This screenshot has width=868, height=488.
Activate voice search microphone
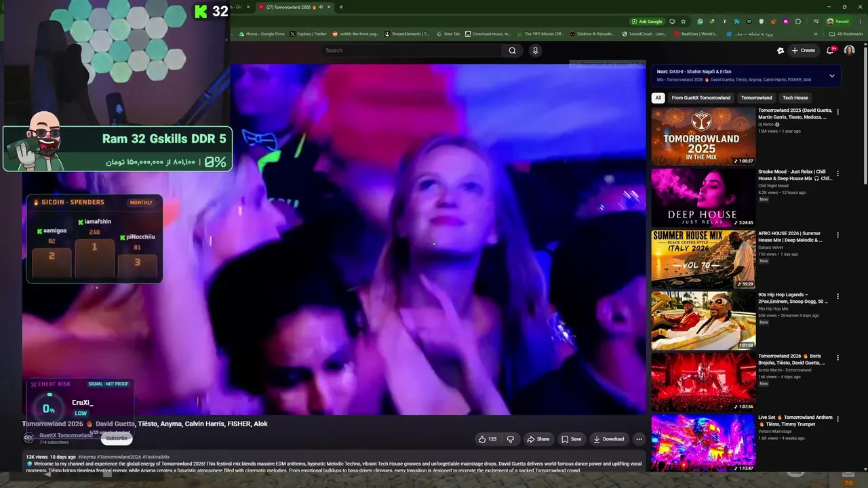coord(535,50)
